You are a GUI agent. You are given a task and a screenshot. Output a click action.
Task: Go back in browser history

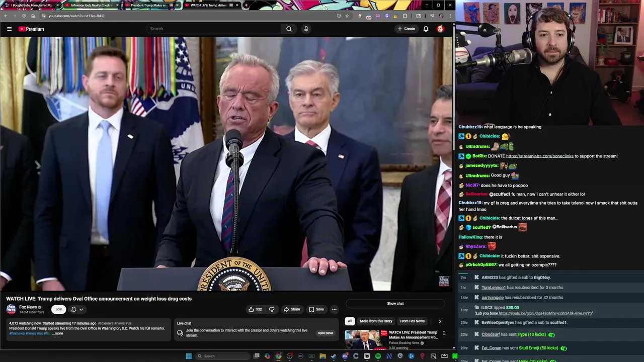[6, 16]
